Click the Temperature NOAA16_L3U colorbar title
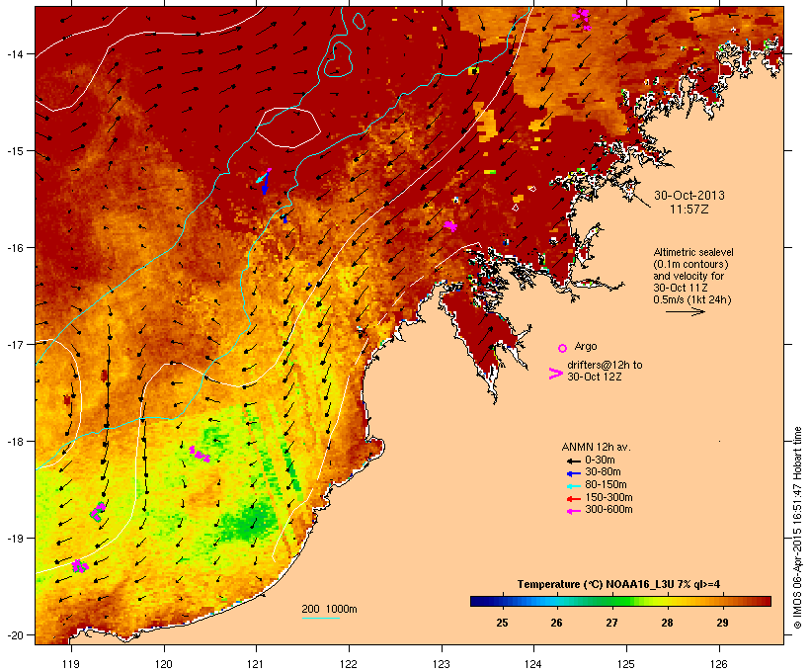The height and width of the screenshot is (672, 810). point(618,585)
